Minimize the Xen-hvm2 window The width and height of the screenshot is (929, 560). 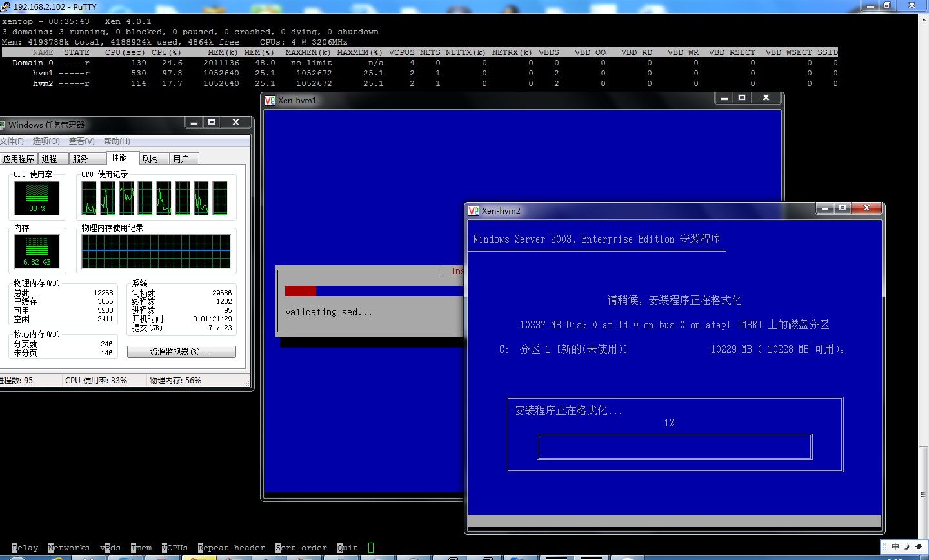pos(824,208)
